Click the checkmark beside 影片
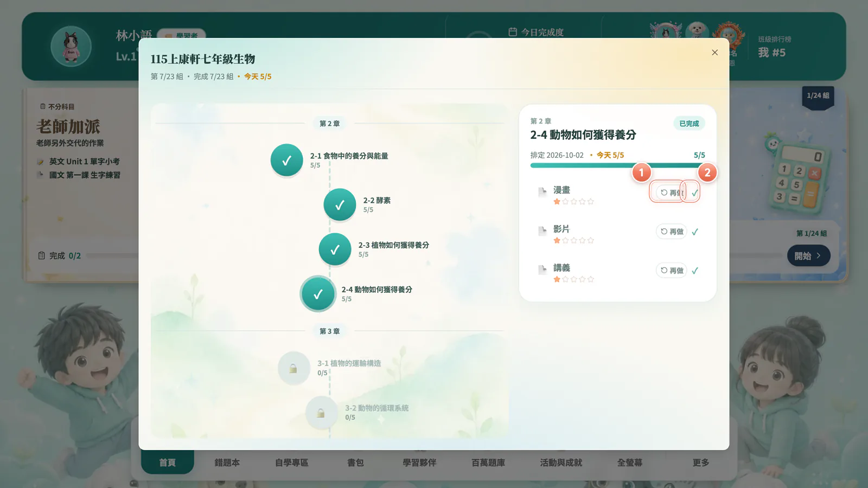The height and width of the screenshot is (488, 868). 695,232
